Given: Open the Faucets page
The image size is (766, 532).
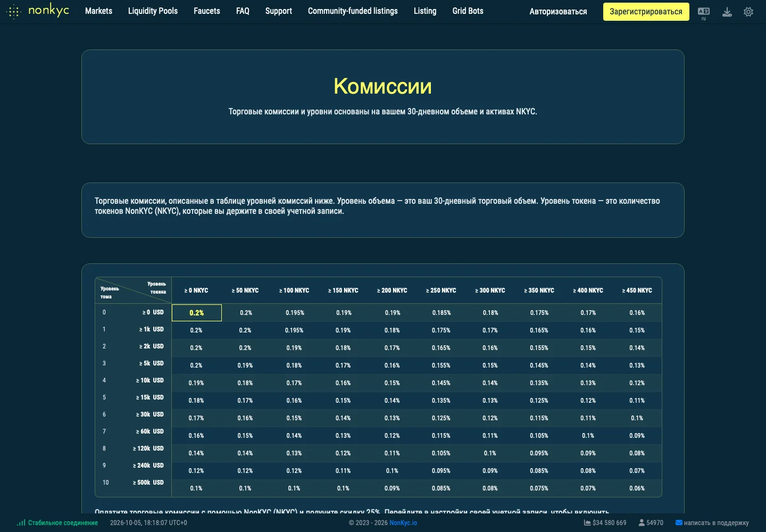Looking at the screenshot, I should (207, 11).
